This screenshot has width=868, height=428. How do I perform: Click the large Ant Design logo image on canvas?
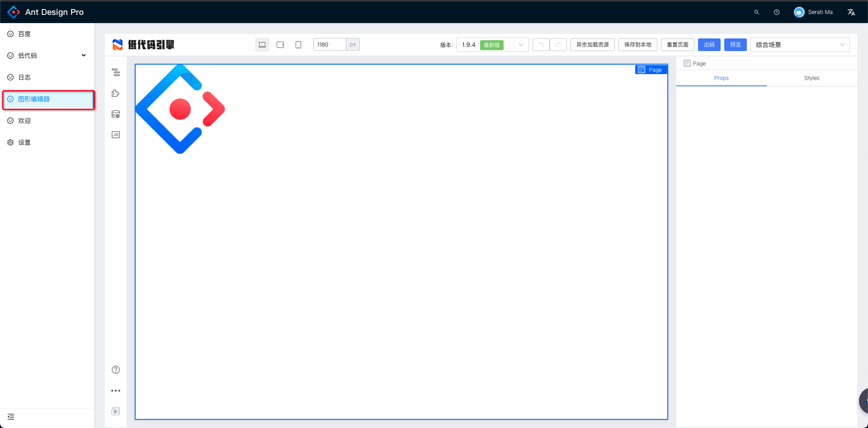tap(180, 109)
